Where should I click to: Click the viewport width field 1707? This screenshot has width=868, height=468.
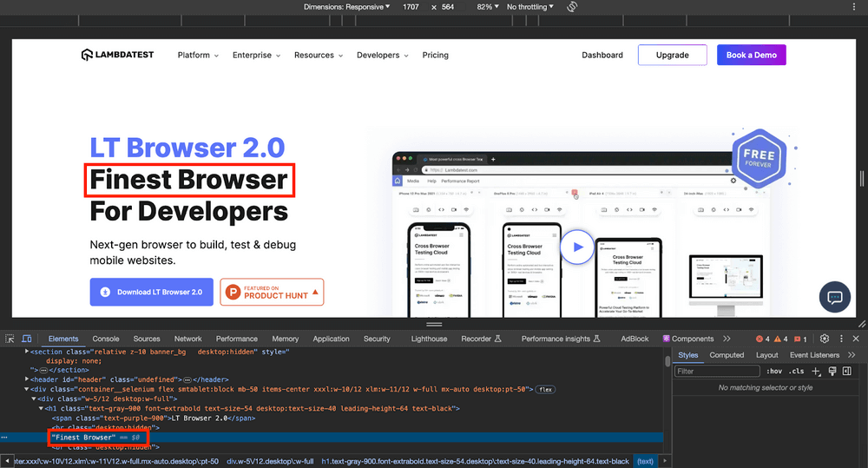411,7
